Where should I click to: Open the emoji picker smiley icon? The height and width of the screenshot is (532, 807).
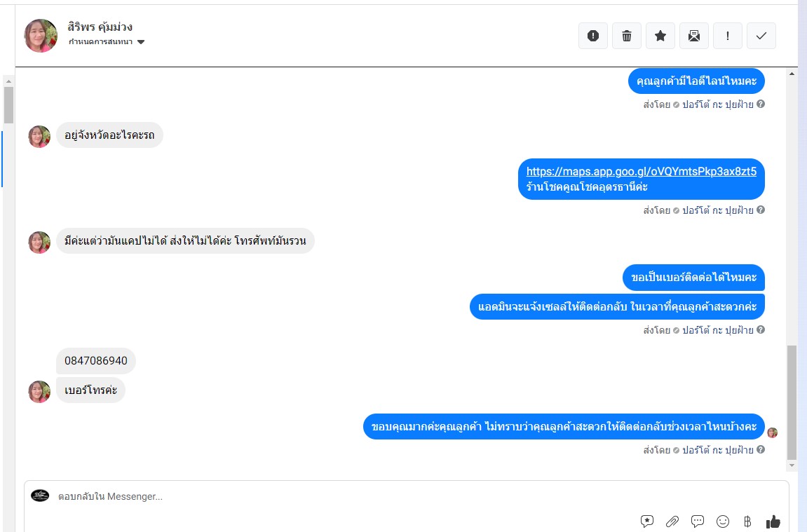tap(723, 521)
